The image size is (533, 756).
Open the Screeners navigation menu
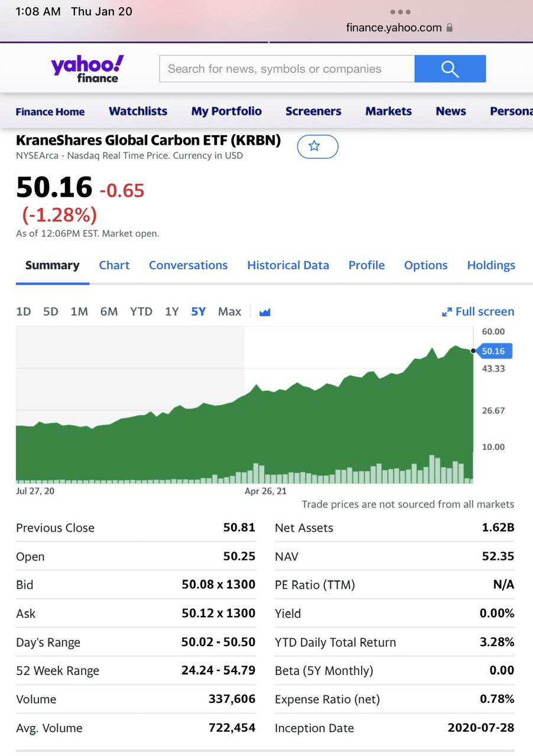tap(313, 112)
